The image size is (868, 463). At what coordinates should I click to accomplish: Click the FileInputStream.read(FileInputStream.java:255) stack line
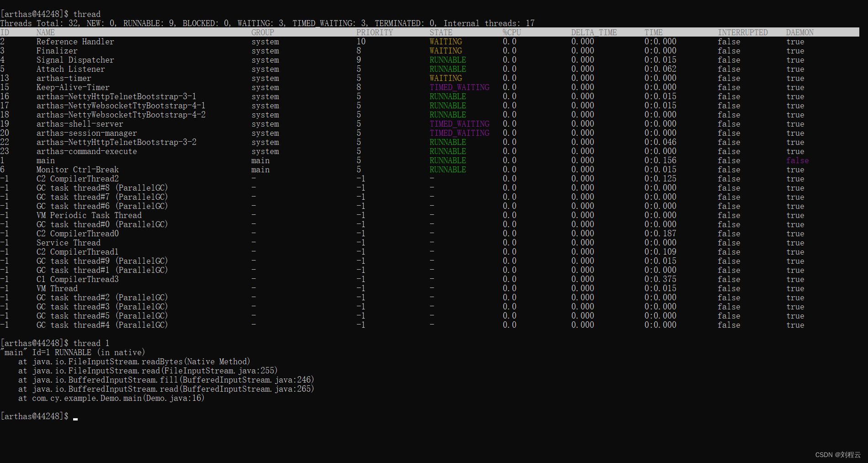click(x=148, y=371)
